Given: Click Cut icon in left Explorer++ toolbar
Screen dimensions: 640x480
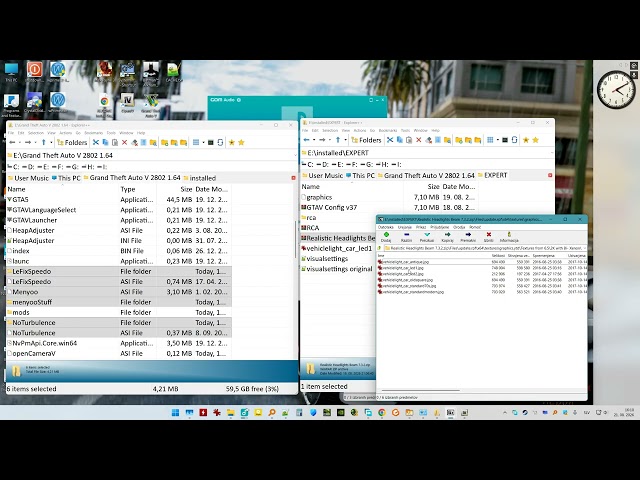Looking at the screenshot, I should (x=96, y=142).
